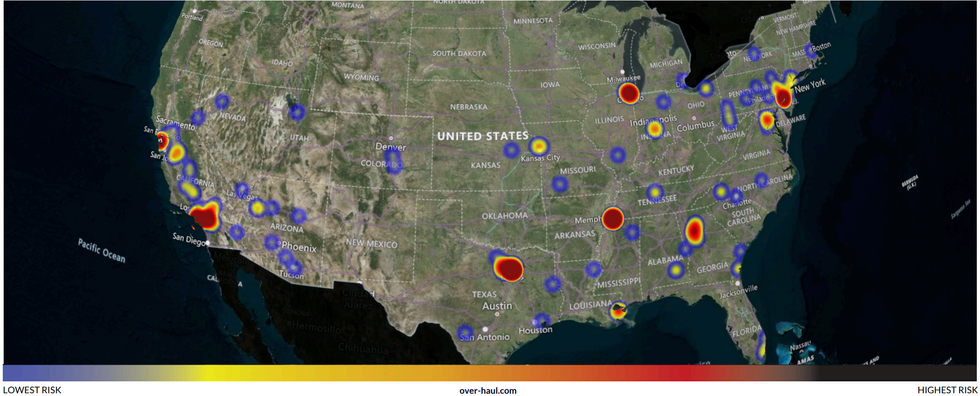Click the Jacksonville city label
Screen dimensions: 980x396
pos(738,291)
